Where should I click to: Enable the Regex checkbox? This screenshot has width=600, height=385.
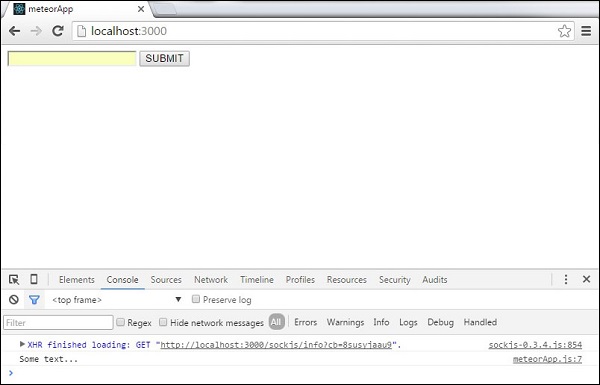pos(121,322)
